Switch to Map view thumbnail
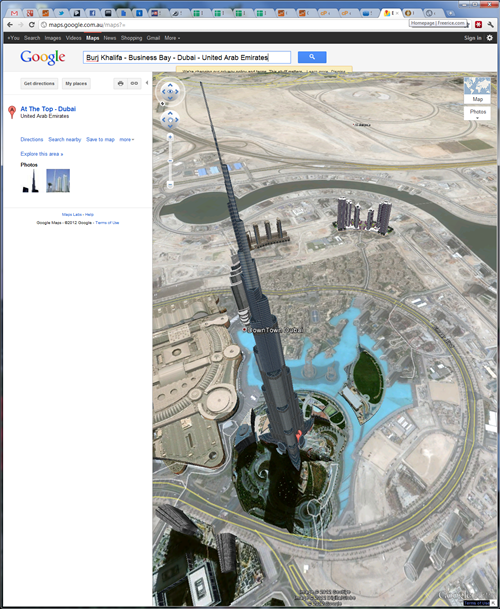Screen dimensions: 500x609 pyautogui.click(x=477, y=90)
